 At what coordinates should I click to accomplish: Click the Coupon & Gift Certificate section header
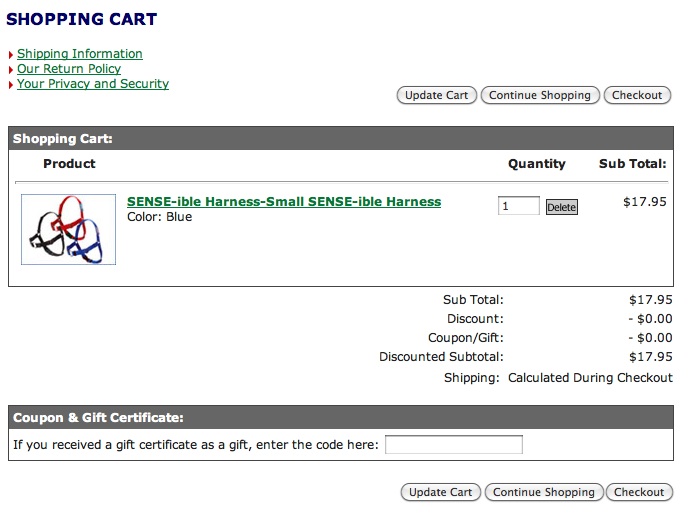coord(98,418)
